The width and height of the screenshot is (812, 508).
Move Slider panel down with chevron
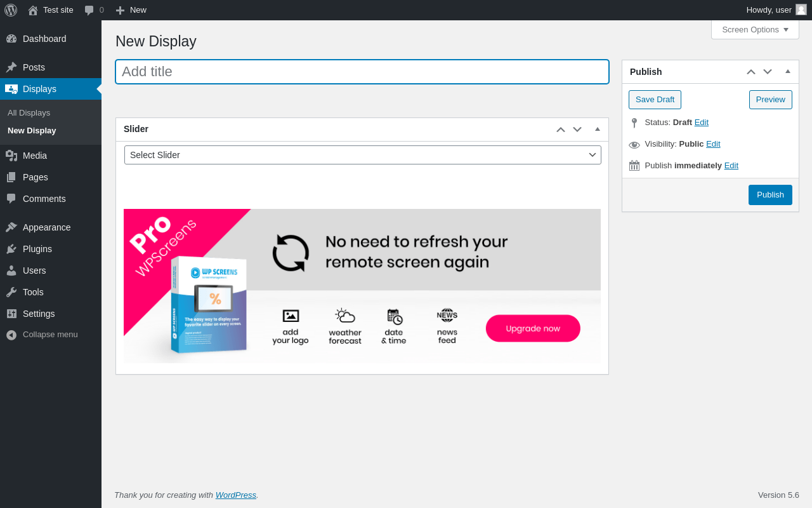[577, 130]
